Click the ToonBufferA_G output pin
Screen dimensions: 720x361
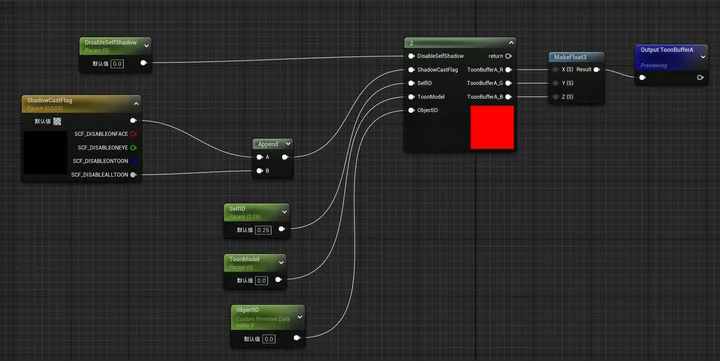(508, 83)
